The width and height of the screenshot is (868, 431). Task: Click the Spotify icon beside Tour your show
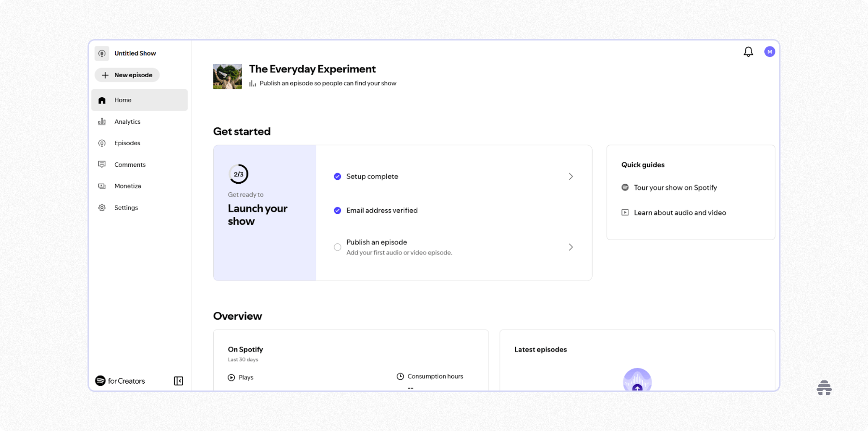pos(625,188)
